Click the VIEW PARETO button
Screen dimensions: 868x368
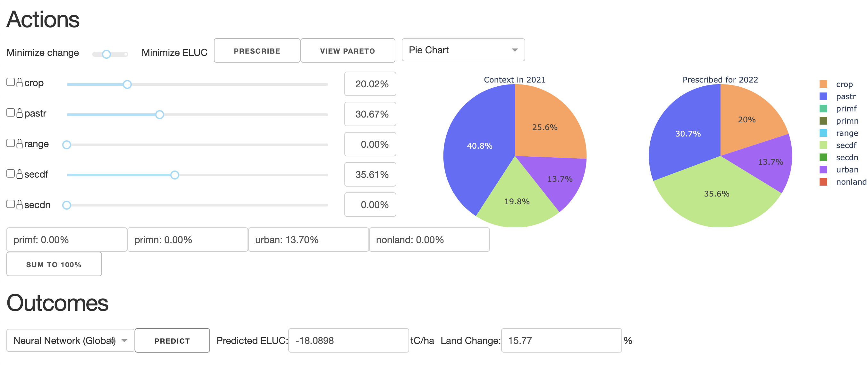[347, 51]
